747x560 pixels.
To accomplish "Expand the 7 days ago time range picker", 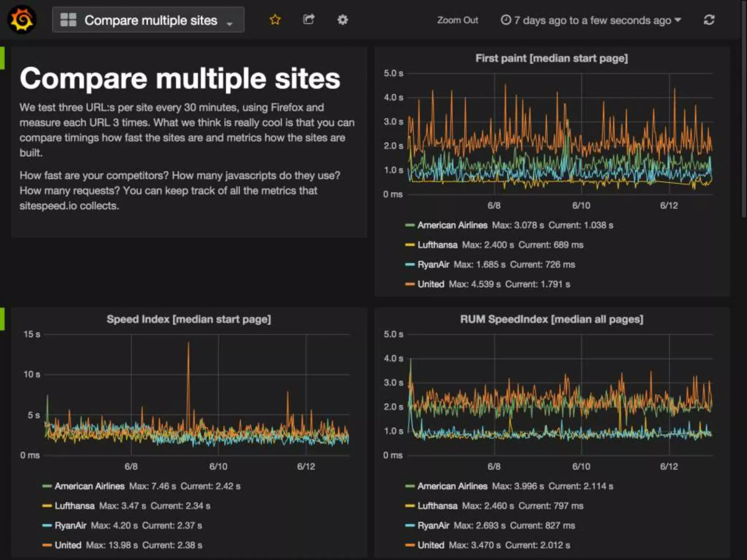I will point(593,20).
